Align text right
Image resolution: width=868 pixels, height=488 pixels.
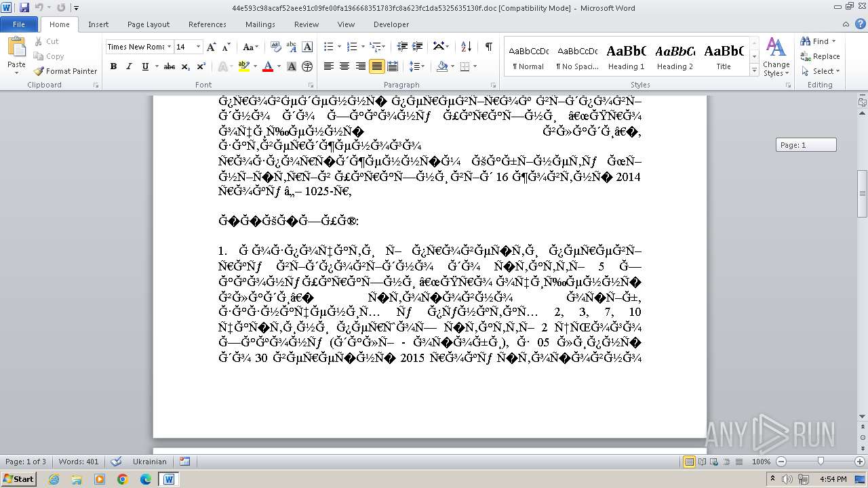coord(361,66)
